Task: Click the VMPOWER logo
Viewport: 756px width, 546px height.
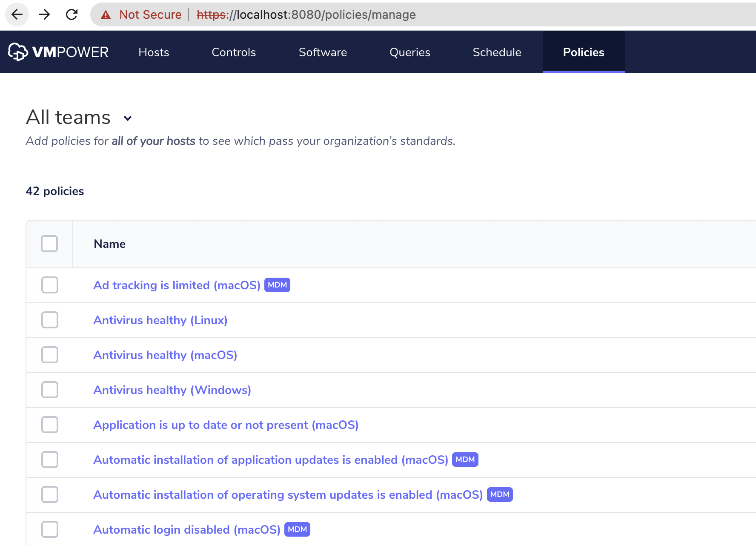Action: click(58, 52)
